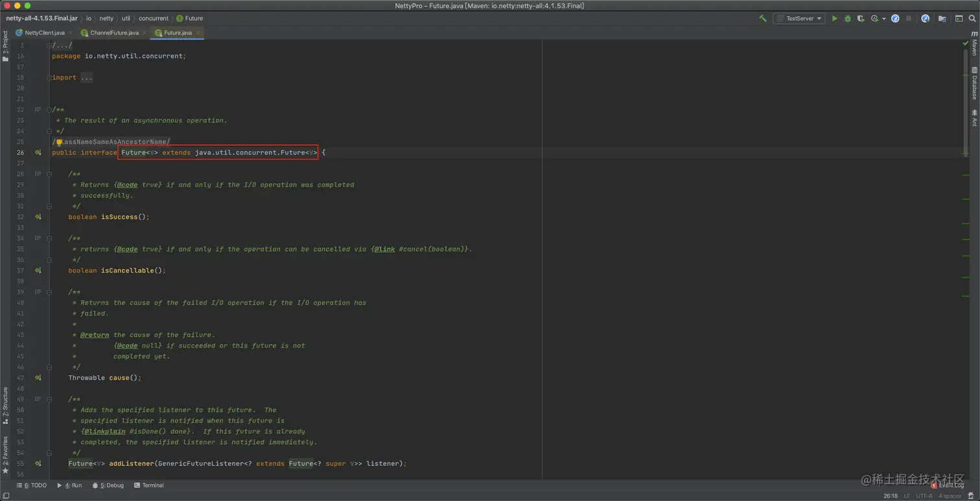Collapse the isSuccess Javadoc fold on line 28
This screenshot has width=980, height=501.
(x=49, y=174)
